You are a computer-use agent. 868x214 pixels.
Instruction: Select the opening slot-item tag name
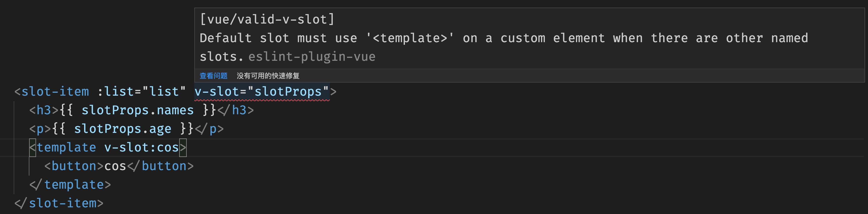[55, 92]
